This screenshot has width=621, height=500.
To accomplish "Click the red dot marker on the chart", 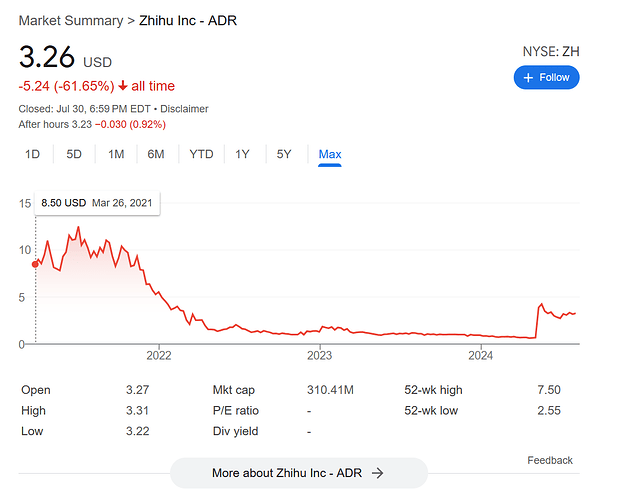I will pyautogui.click(x=36, y=264).
